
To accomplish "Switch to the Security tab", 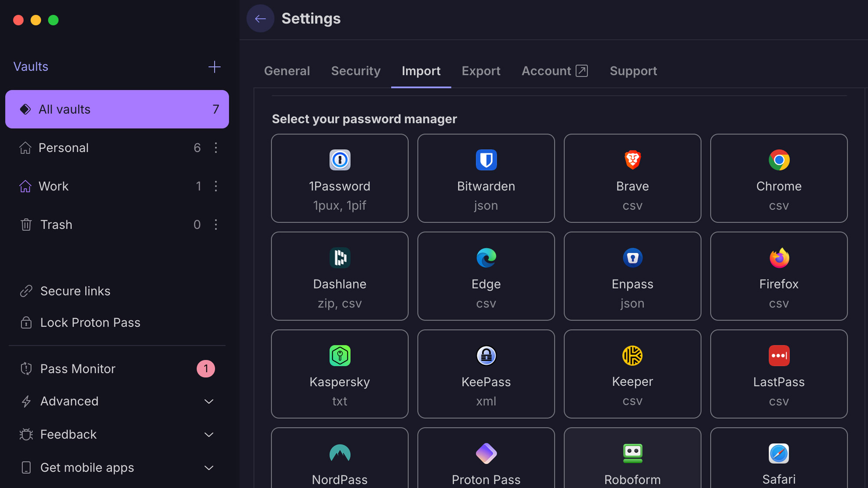I will tap(355, 71).
